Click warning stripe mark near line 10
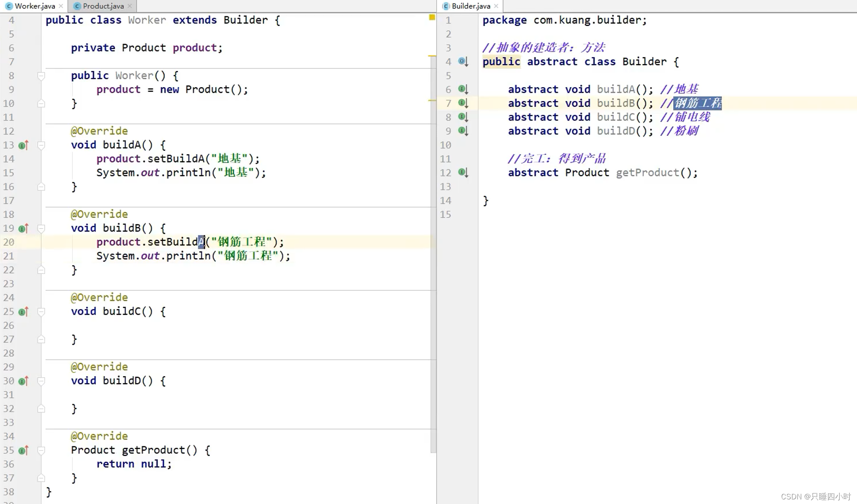Image resolution: width=857 pixels, height=504 pixels. pyautogui.click(x=432, y=101)
